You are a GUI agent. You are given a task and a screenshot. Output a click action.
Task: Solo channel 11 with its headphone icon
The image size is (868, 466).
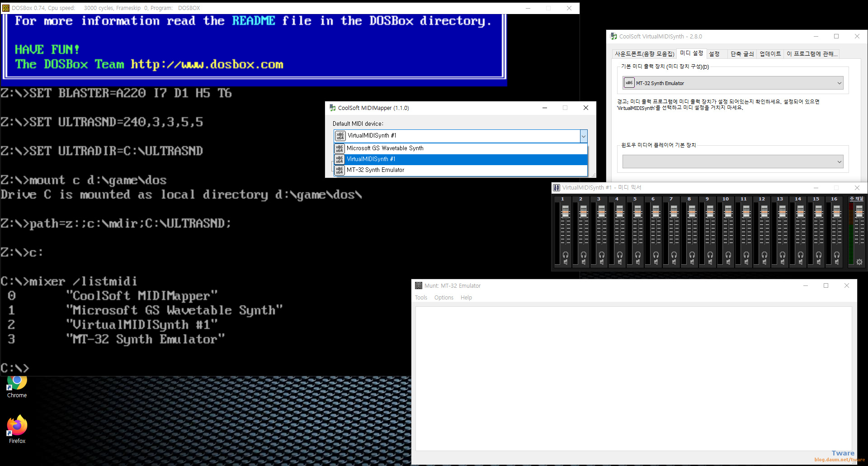(746, 255)
